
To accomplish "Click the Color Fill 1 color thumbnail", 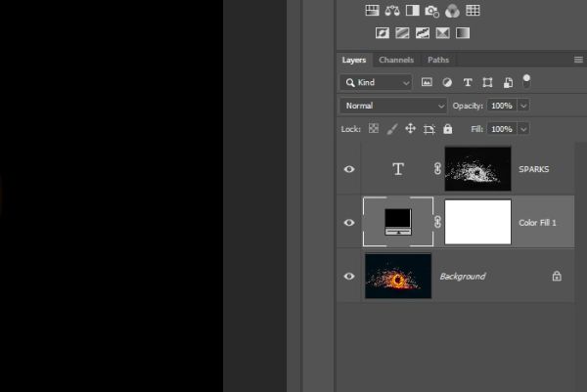I will tap(398, 222).
